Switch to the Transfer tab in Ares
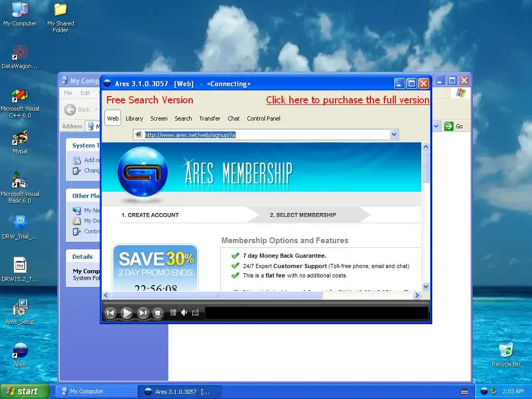Viewport: 532px width, 399px height. point(210,118)
